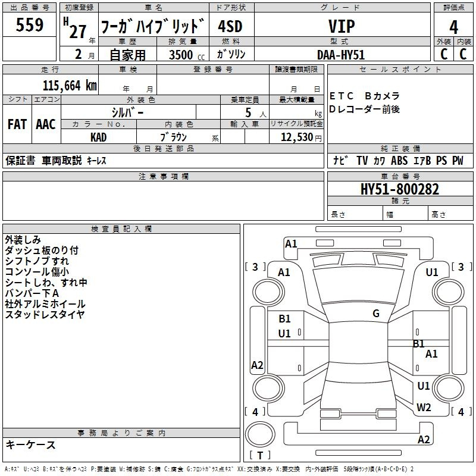Click the color number KAD
Screen dimensions: 476x476
[x=99, y=137]
